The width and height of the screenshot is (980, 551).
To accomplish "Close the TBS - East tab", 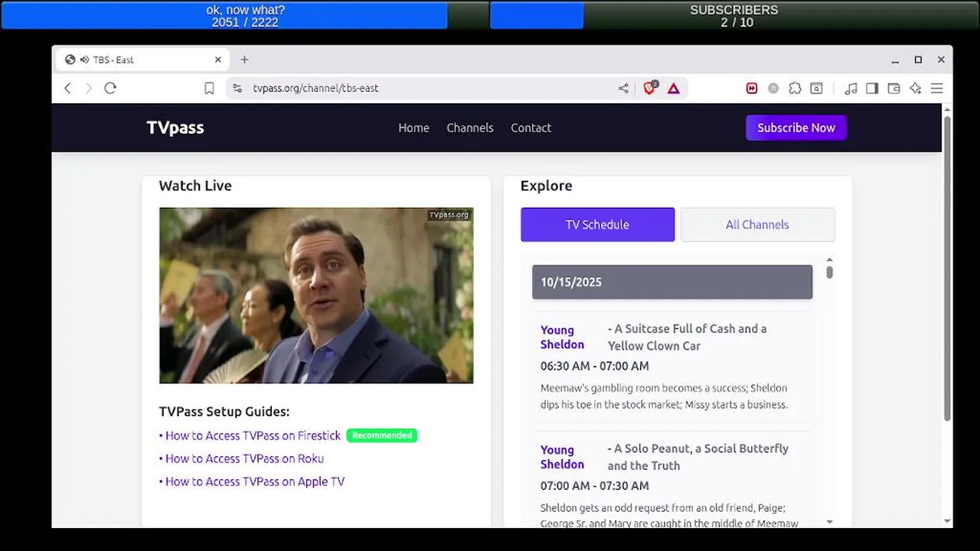I will point(217,60).
